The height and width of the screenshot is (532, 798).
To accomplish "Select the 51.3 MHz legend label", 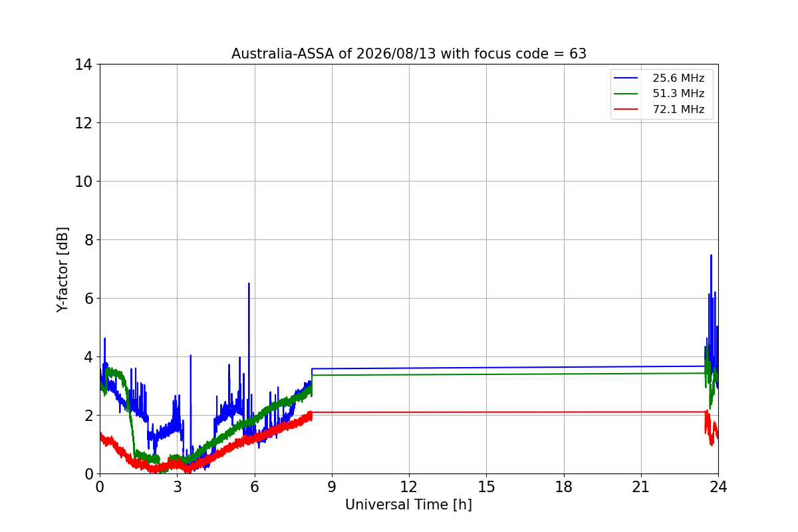I will coord(678,94).
